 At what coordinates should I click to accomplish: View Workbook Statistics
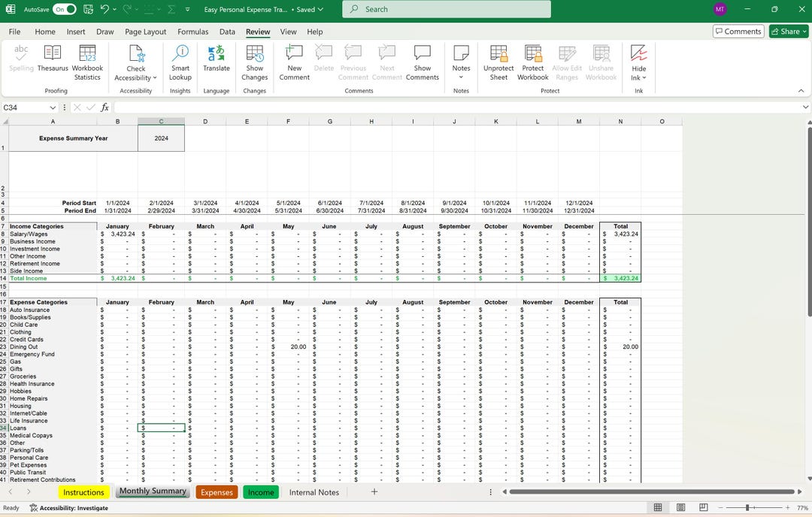(x=87, y=60)
